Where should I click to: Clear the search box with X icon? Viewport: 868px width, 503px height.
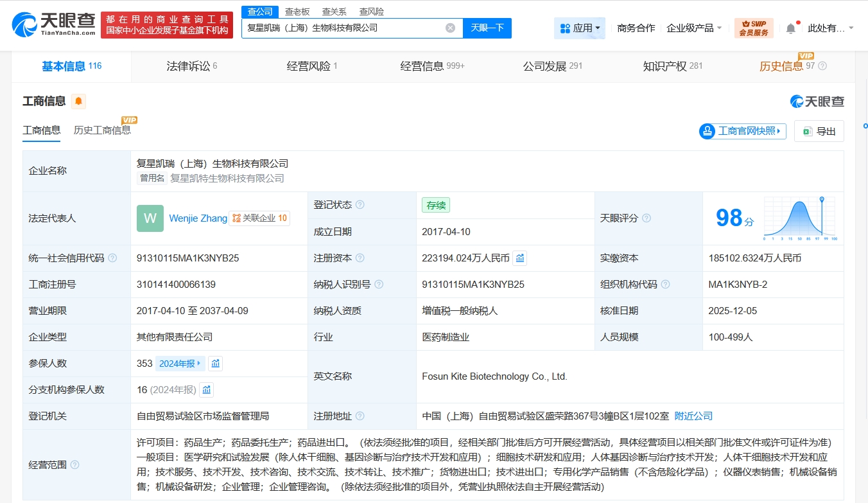[450, 28]
